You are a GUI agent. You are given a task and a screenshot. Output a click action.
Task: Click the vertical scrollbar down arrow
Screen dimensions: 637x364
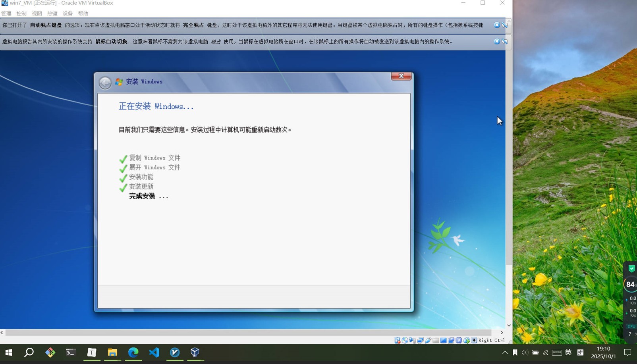(x=509, y=325)
